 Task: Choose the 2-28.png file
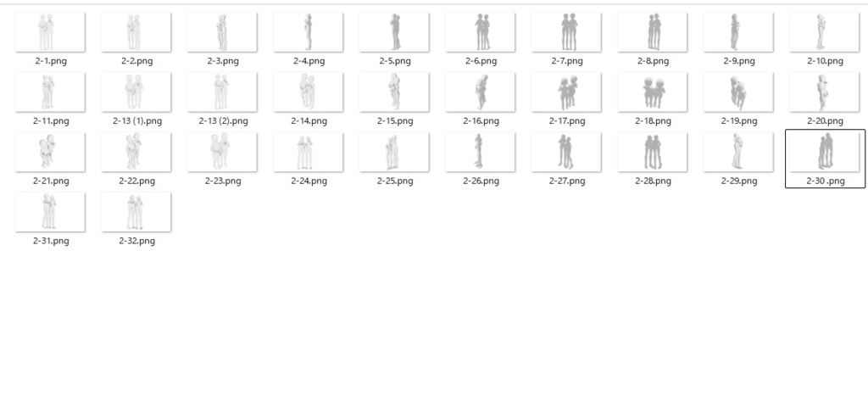pyautogui.click(x=653, y=152)
